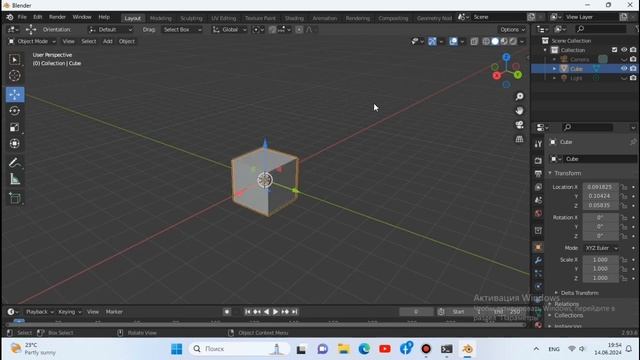Open the Select Box dropdown

point(182,29)
